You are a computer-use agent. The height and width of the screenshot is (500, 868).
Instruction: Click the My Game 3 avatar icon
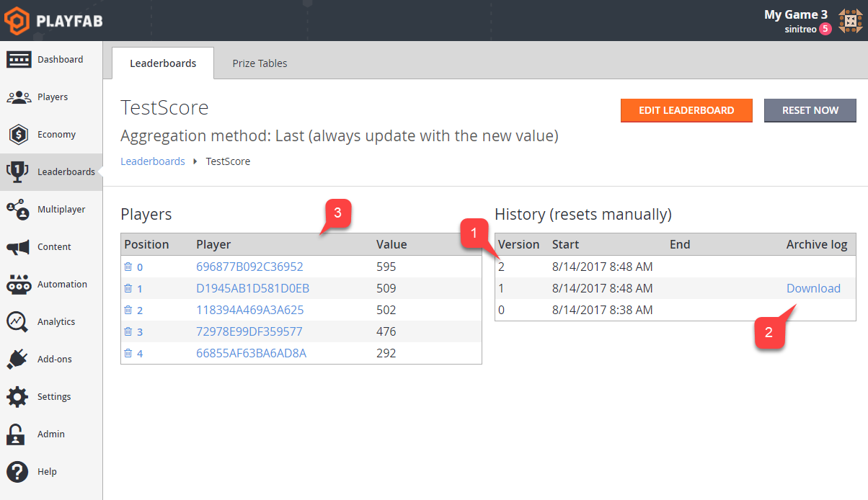[x=851, y=20]
